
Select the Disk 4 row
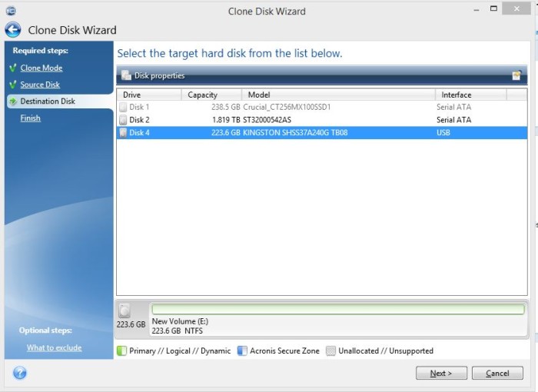pyautogui.click(x=322, y=133)
